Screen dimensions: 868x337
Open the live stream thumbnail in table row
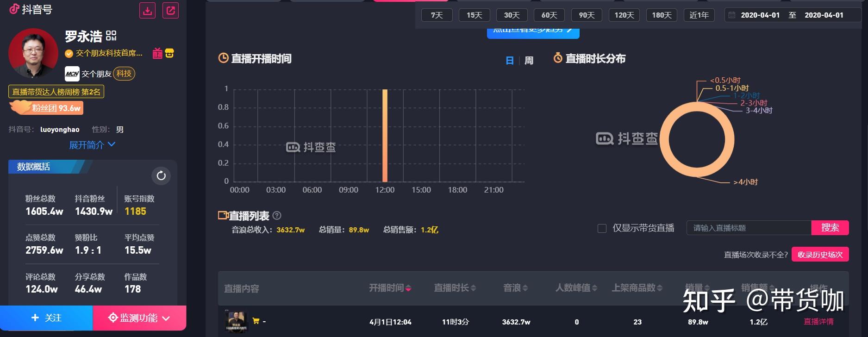[237, 321]
